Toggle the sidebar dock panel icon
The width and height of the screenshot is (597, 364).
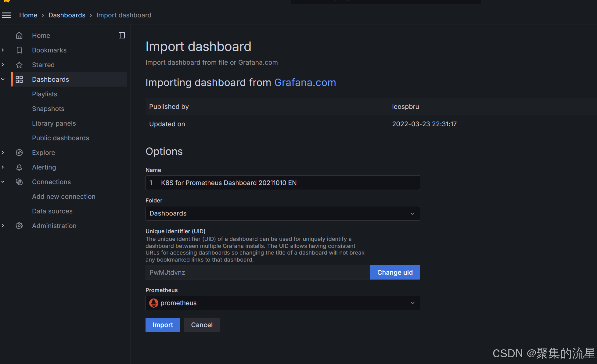[122, 36]
